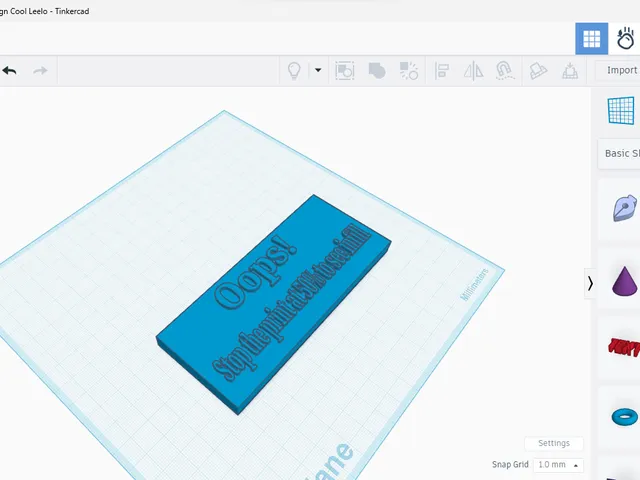
Task: Open the Align tool
Action: [442, 71]
